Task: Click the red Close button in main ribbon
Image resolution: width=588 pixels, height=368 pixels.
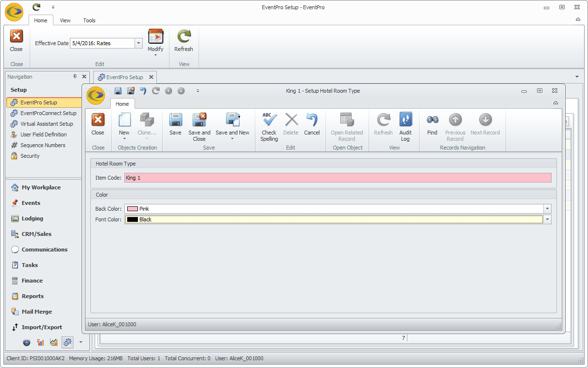Action: point(17,40)
